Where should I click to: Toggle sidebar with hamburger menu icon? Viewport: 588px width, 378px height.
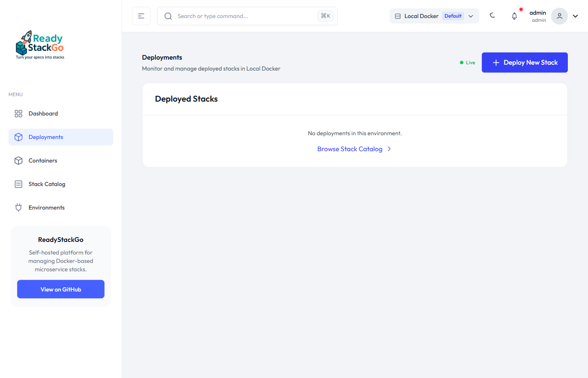(141, 16)
